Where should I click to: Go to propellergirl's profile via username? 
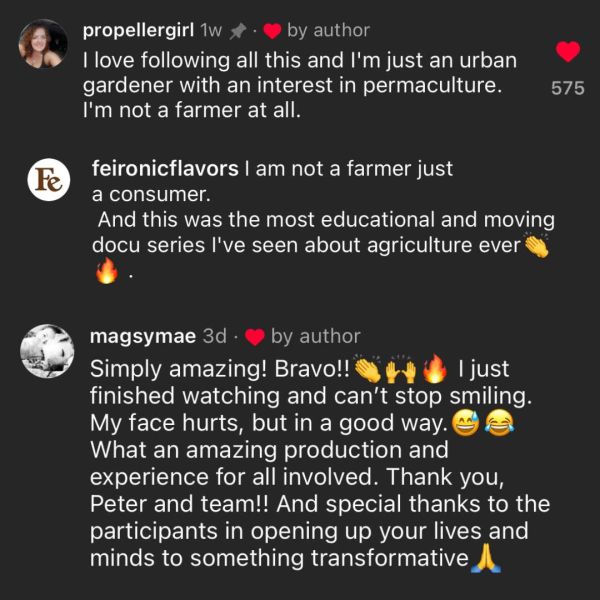coord(138,30)
